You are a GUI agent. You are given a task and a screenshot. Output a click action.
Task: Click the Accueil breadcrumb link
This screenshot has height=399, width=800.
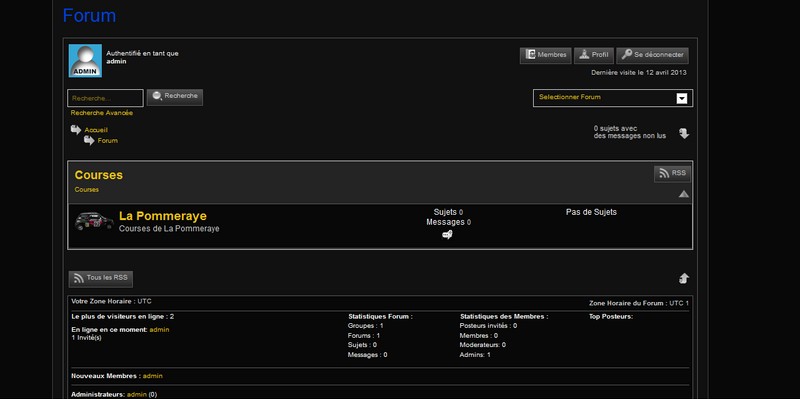pos(96,130)
